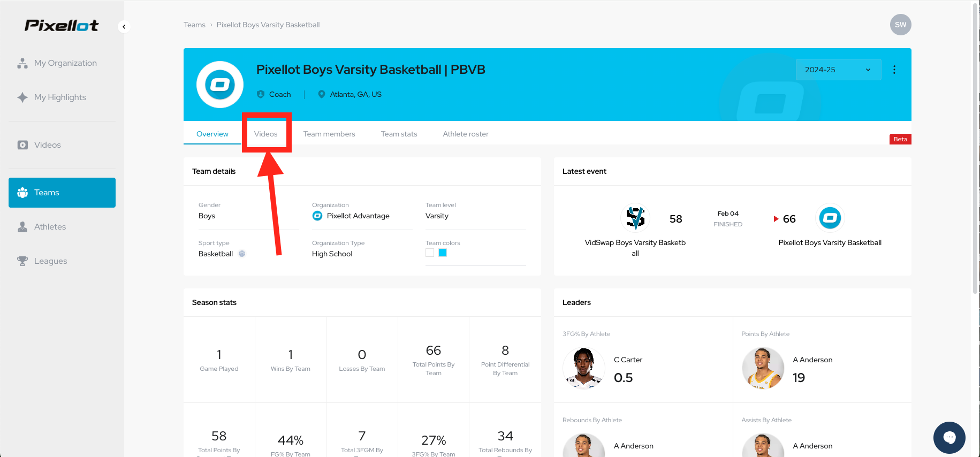Switch to the Athlete roster tab
Screen dimensions: 980x457
[x=466, y=134]
